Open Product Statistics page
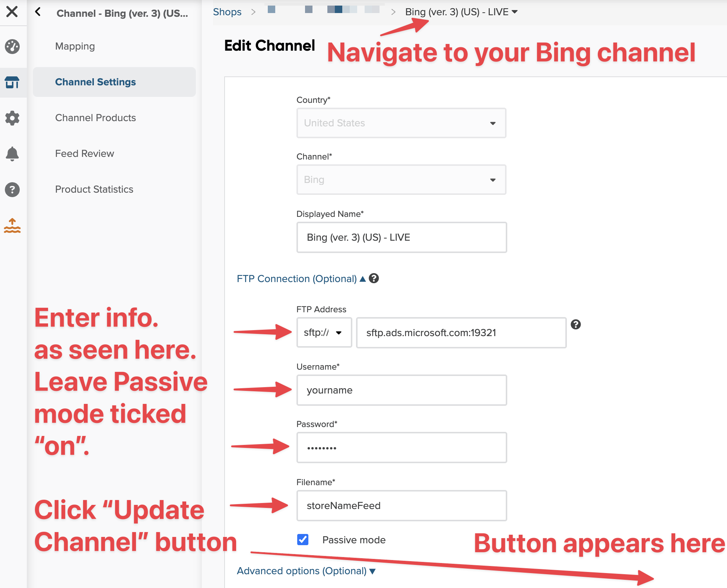727x588 pixels. click(94, 189)
